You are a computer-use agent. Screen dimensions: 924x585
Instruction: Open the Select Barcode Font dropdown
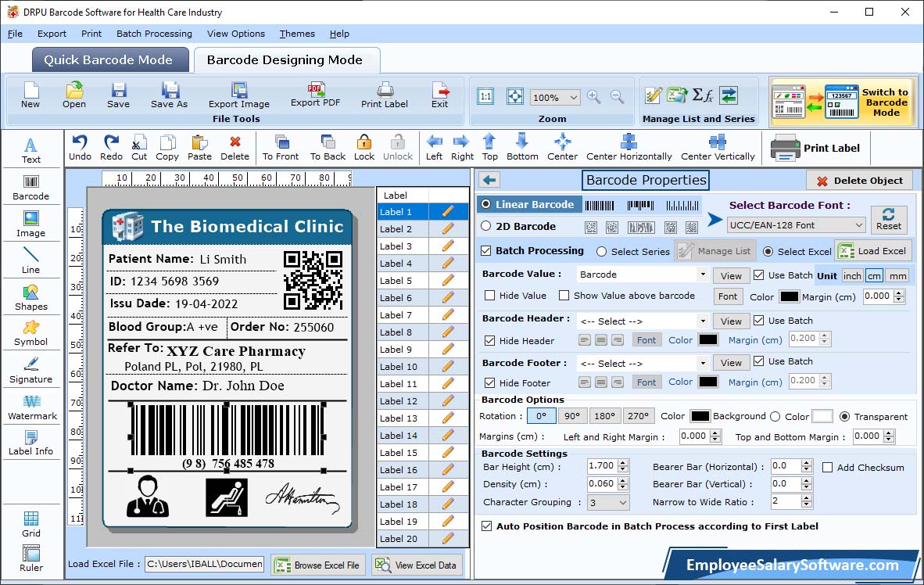858,224
